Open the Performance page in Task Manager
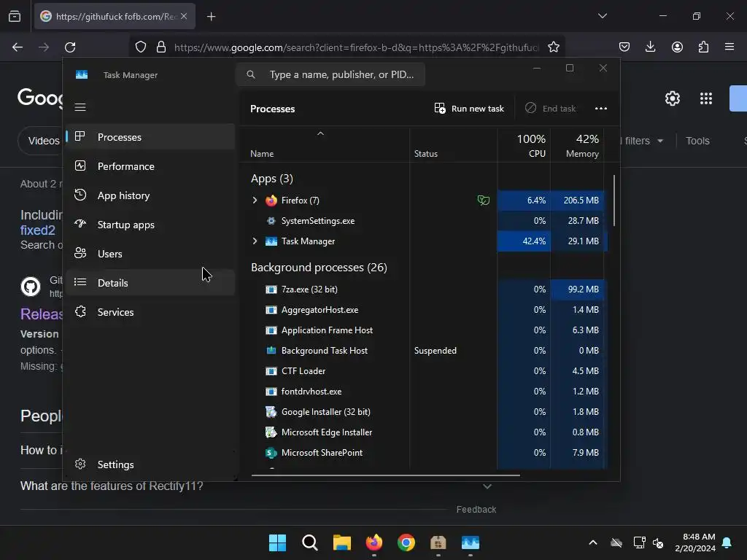The image size is (747, 560). [x=150, y=166]
